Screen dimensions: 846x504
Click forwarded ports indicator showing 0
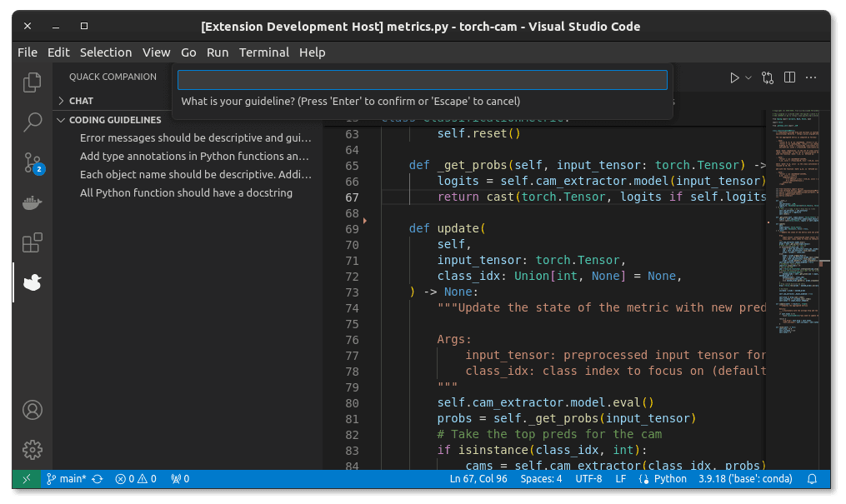pyautogui.click(x=180, y=479)
